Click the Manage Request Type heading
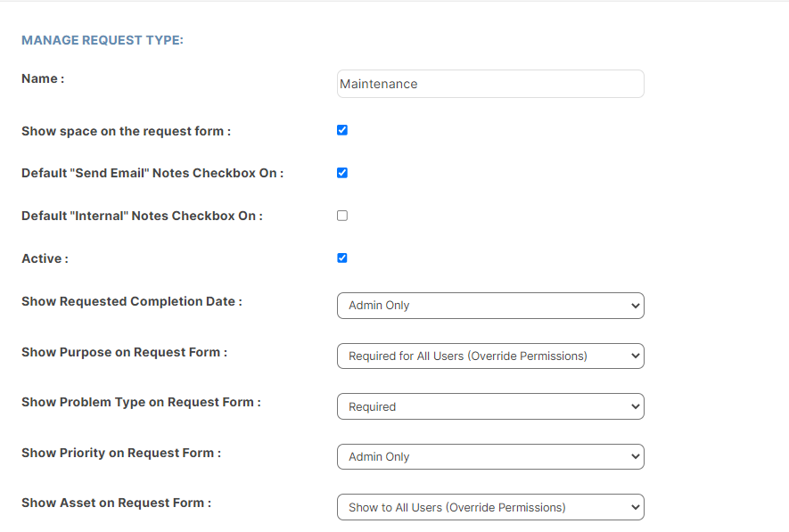This screenshot has width=789, height=532. [x=103, y=40]
